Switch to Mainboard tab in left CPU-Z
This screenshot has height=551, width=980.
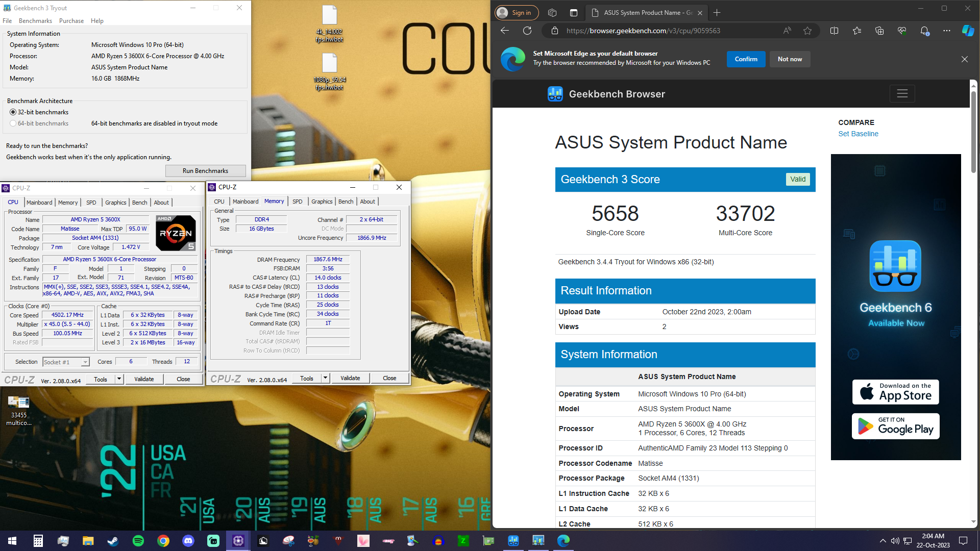tap(39, 203)
